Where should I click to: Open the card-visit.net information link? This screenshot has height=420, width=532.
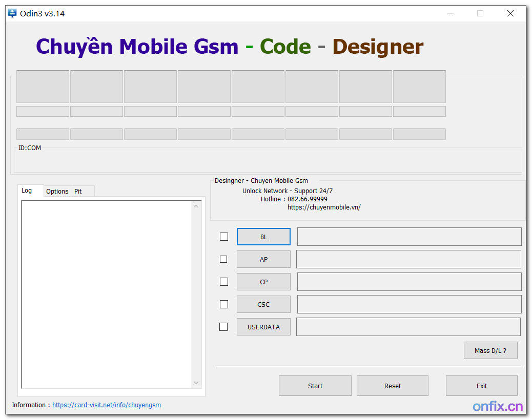point(106,405)
